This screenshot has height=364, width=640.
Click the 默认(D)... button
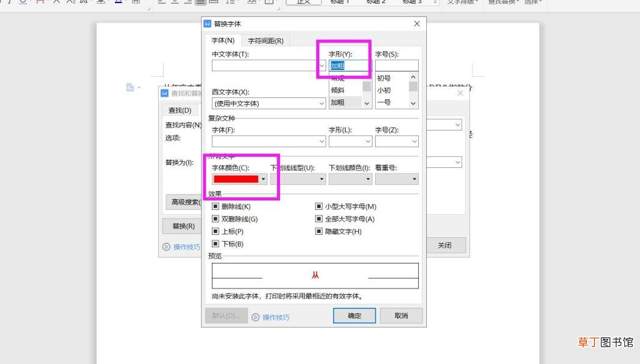[226, 315]
